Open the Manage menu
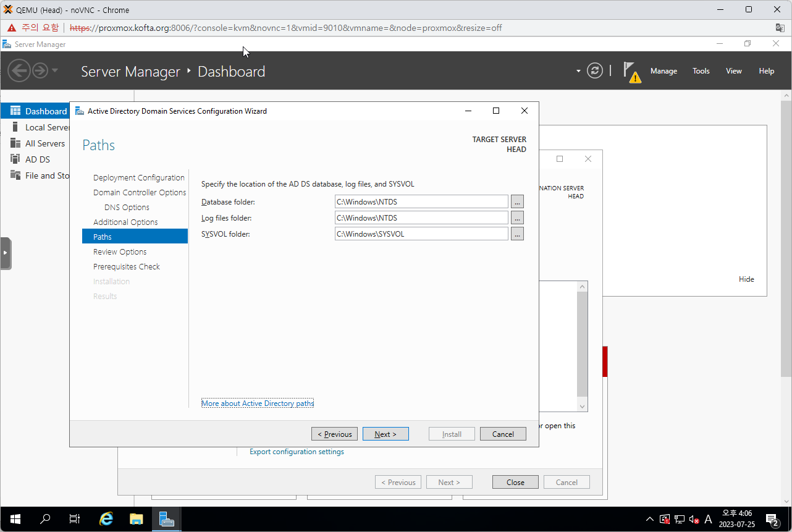 (x=664, y=71)
